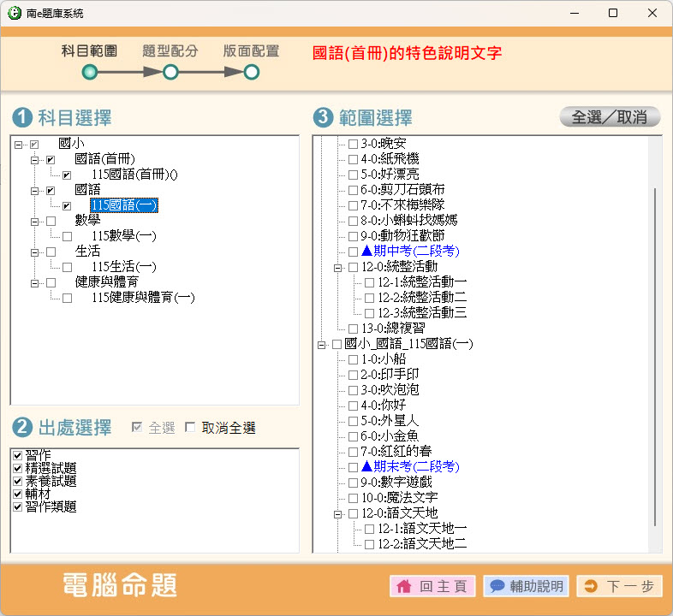Maximize the 南e題庫系統 window
The image size is (673, 616).
613,13
